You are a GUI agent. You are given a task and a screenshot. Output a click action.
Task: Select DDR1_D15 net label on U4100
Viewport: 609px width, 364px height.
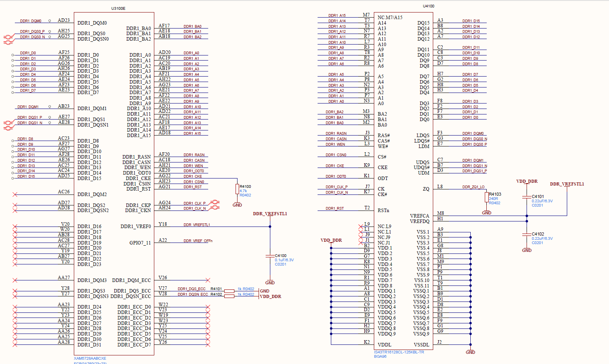(471, 21)
